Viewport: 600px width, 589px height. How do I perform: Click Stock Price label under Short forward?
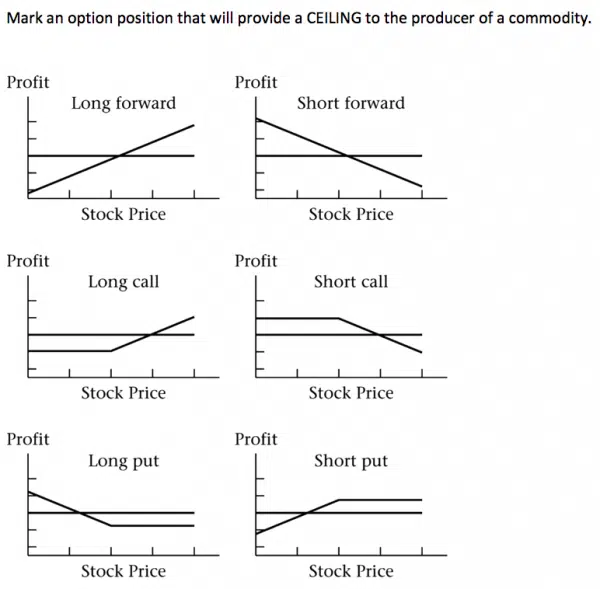[351, 214]
